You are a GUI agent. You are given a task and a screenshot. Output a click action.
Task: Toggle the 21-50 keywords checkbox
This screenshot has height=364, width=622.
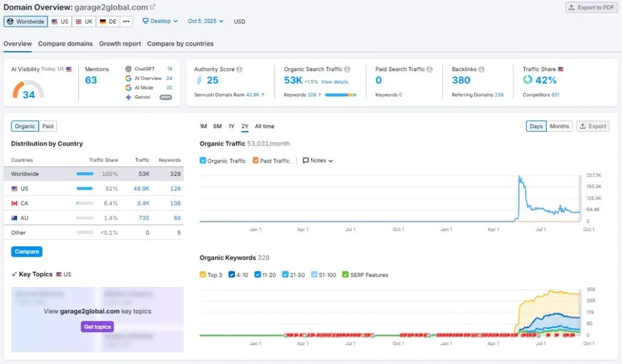pyautogui.click(x=285, y=274)
